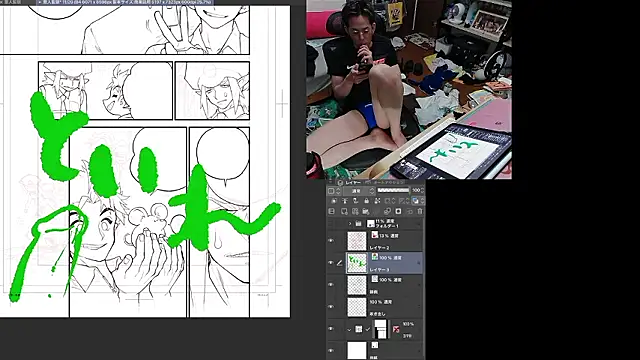Open the 通常 blend mode dropdown
This screenshot has width=640, height=360.
[359, 191]
